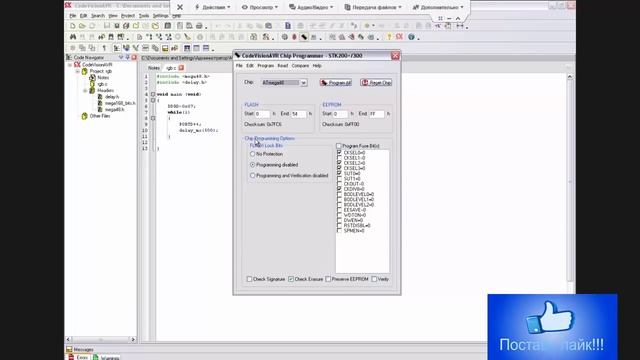The width and height of the screenshot is (640, 360).
Task: Toggle the SPMEN=0 fuse checkbox
Action: click(x=339, y=231)
